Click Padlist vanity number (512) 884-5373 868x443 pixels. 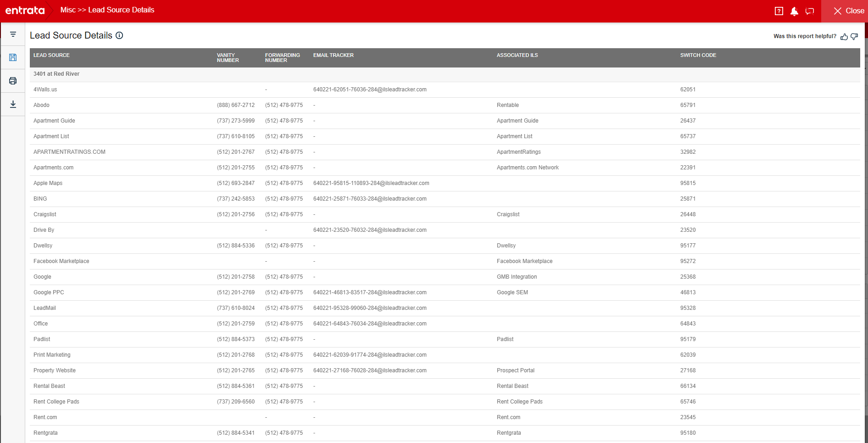click(236, 339)
